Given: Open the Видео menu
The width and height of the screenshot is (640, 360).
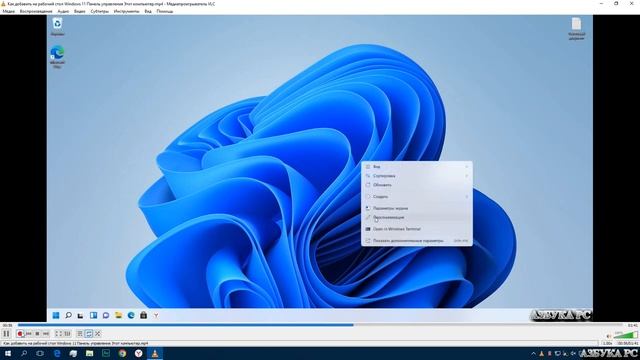Looking at the screenshot, I should point(80,11).
